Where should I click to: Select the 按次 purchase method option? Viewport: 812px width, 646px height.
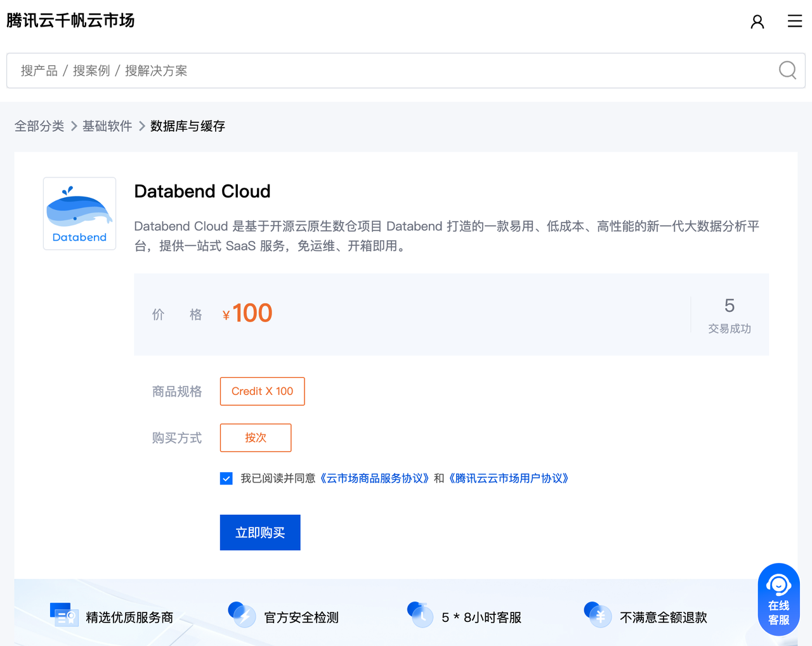(255, 437)
